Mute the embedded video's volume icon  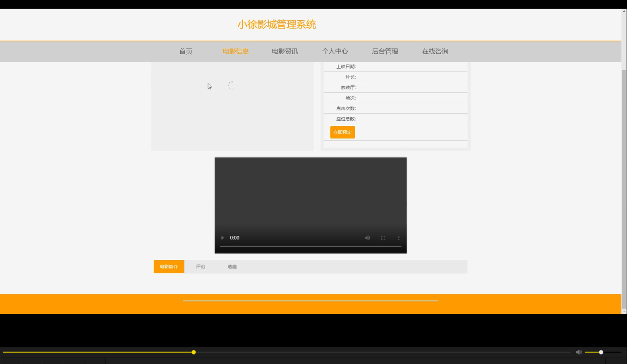point(367,238)
